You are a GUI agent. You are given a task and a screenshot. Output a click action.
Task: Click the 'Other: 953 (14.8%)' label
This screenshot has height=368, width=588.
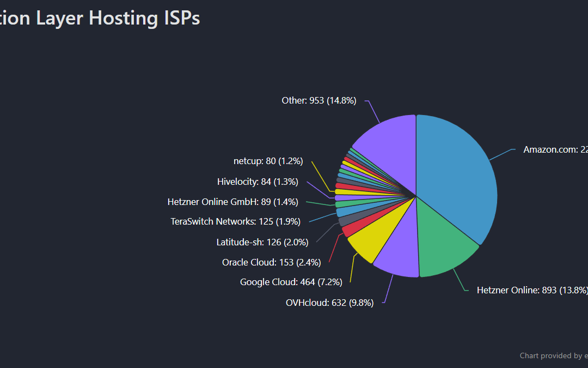tap(318, 100)
